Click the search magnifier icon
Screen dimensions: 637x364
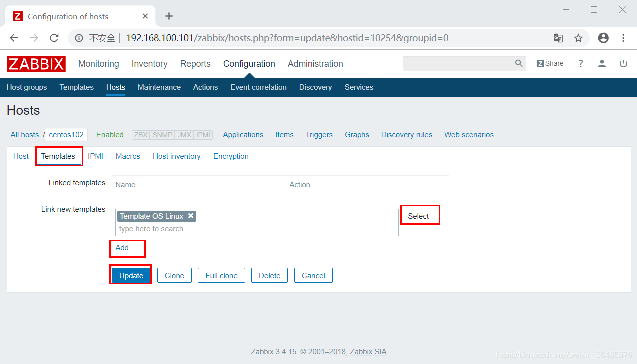click(519, 63)
